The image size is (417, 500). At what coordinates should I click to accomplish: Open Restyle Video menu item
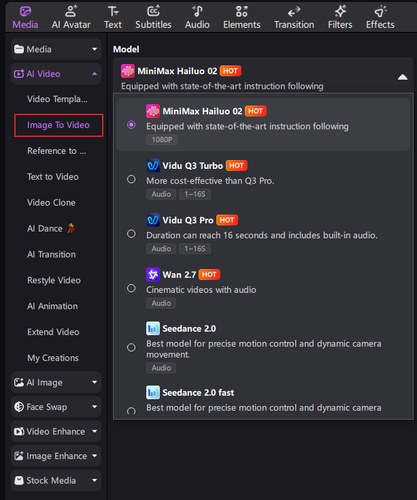54,280
